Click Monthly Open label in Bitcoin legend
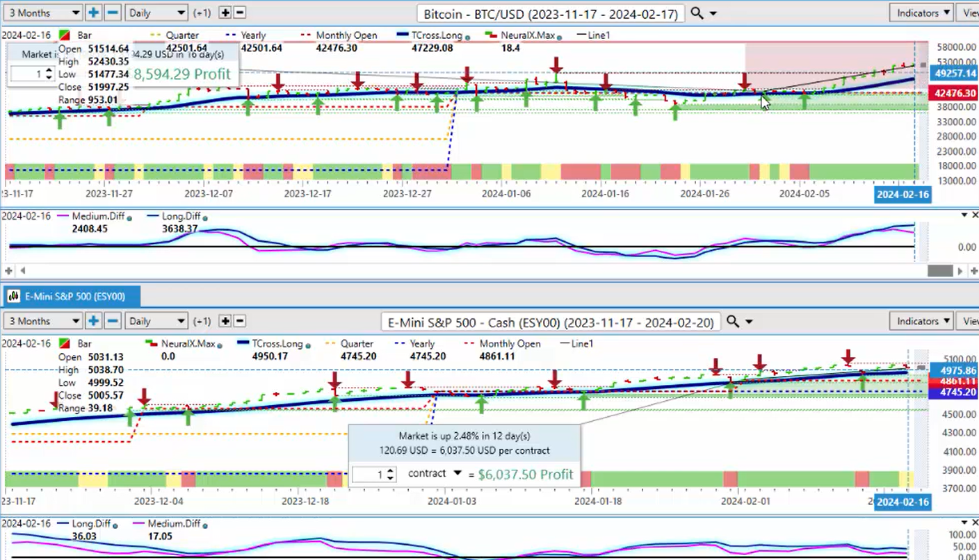Viewport: 979px width, 560px height. tap(346, 35)
